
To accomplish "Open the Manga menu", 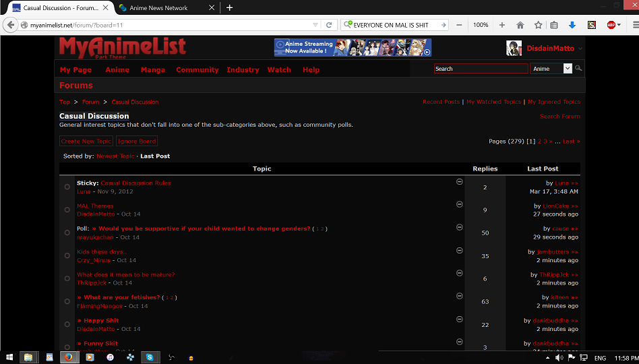I will (x=153, y=69).
